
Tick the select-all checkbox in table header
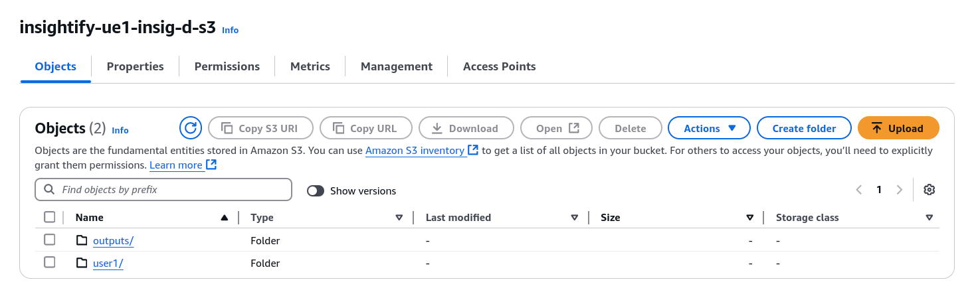(49, 217)
